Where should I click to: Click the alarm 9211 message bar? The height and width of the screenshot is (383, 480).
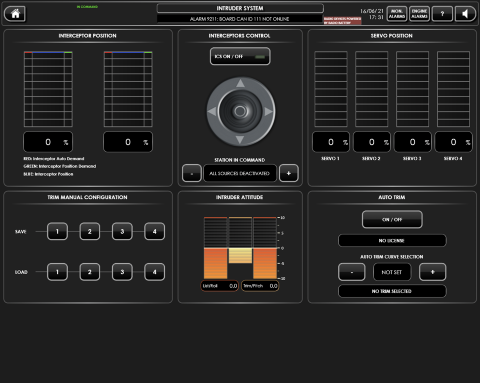pos(240,19)
